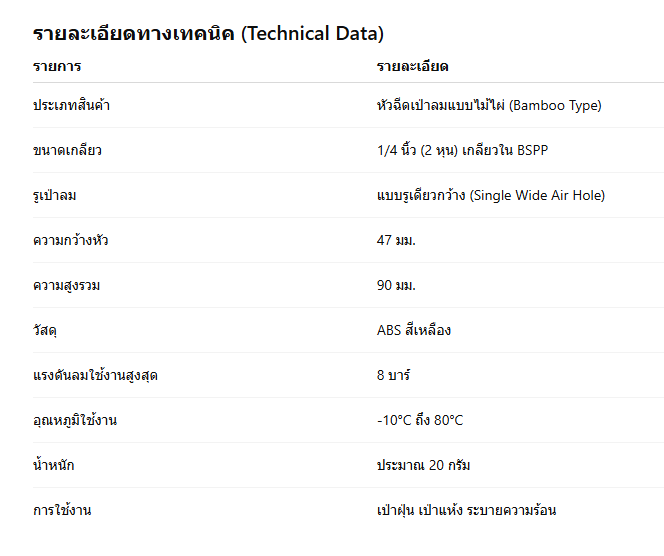Screen dimensions: 664x556
Task: Click the ABS สีเหลือง material value
Action: pos(414,330)
